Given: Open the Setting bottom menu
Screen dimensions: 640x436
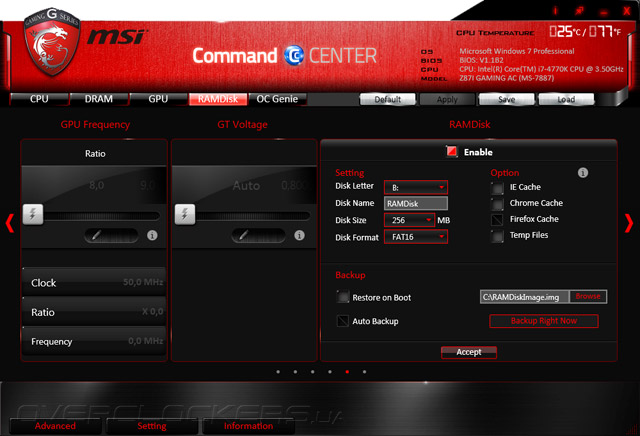Looking at the screenshot, I should 151,426.
